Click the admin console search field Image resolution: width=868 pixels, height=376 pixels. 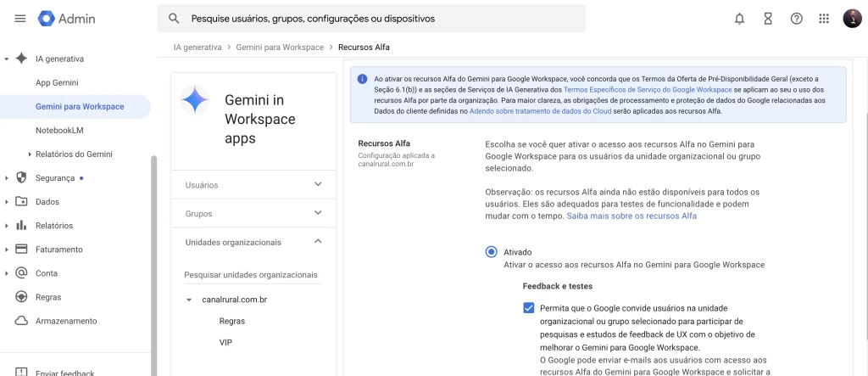tap(371, 19)
